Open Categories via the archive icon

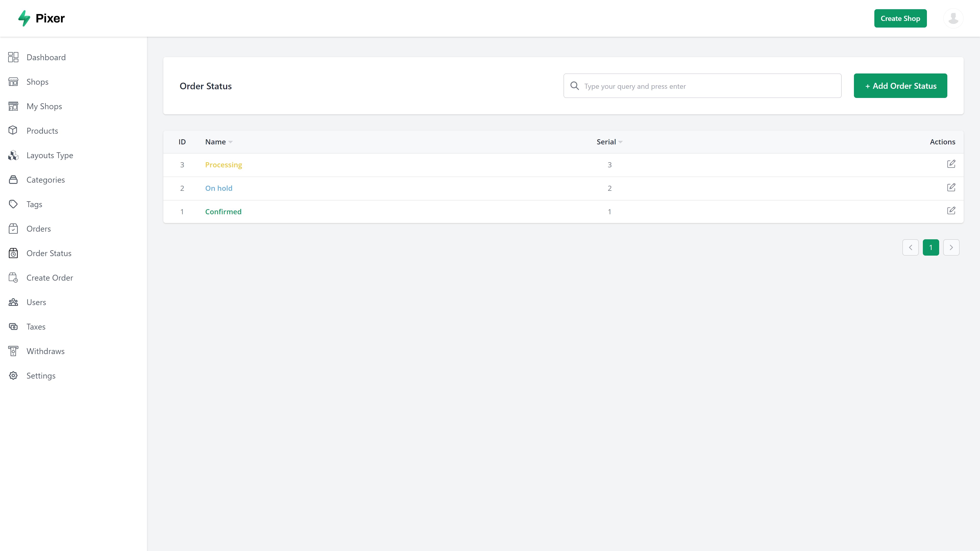coord(13,180)
